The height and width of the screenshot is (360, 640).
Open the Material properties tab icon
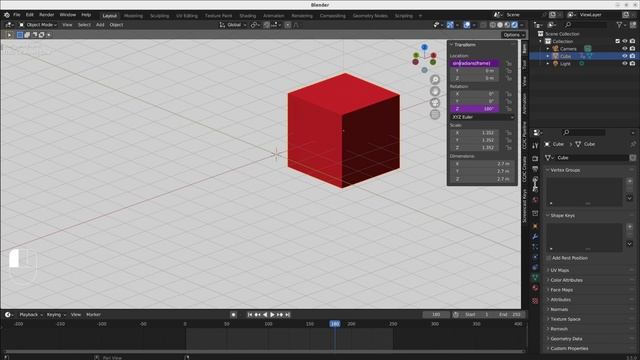coord(535,288)
